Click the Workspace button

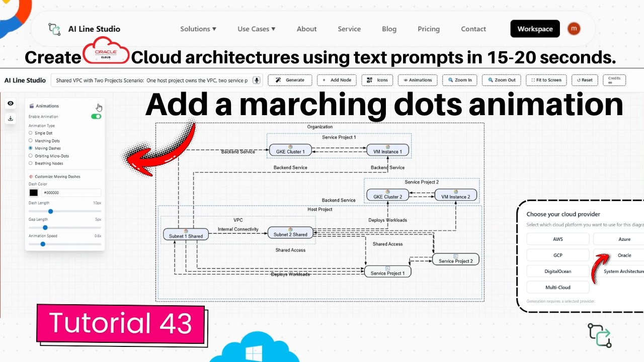[535, 29]
